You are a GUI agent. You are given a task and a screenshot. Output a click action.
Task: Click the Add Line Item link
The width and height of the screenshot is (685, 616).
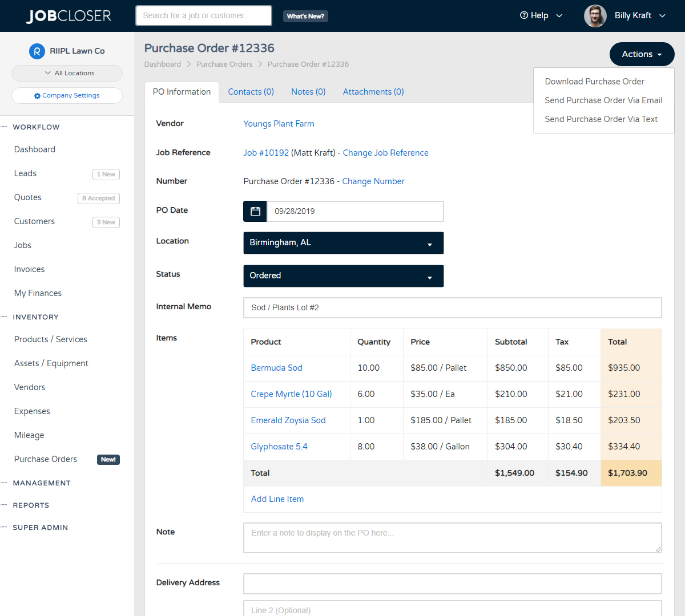pyautogui.click(x=277, y=499)
